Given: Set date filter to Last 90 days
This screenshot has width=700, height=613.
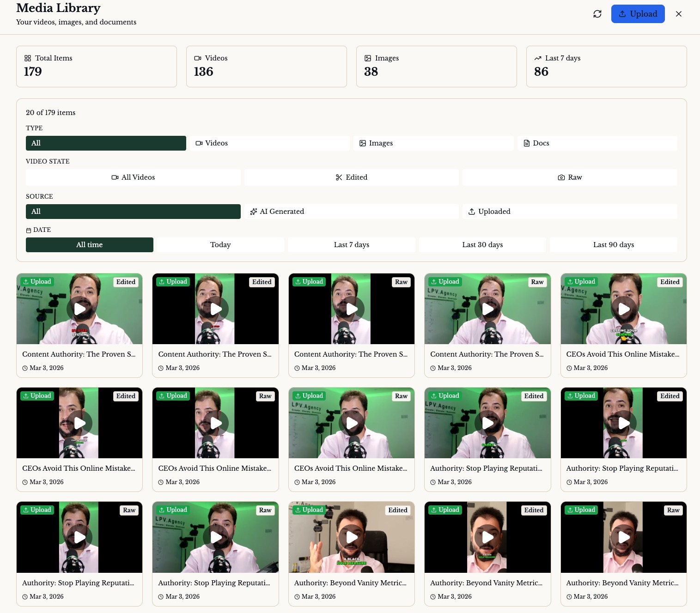Looking at the screenshot, I should click(x=613, y=245).
